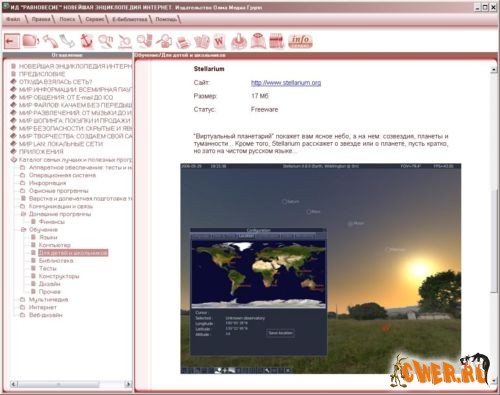Click the Stellarium screenshot image
This screenshot has width=500, height=395.
click(x=321, y=268)
